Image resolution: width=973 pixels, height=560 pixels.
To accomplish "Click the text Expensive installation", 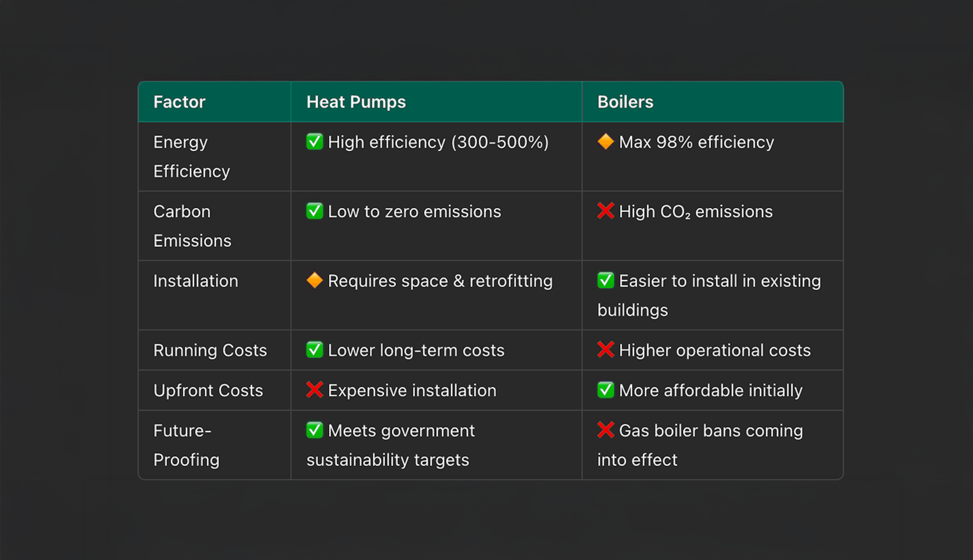I will [412, 390].
